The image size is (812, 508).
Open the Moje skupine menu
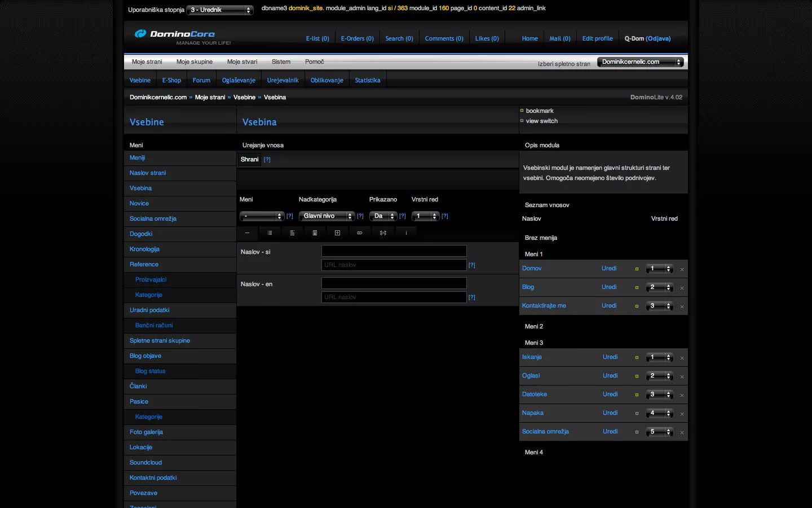(195, 62)
